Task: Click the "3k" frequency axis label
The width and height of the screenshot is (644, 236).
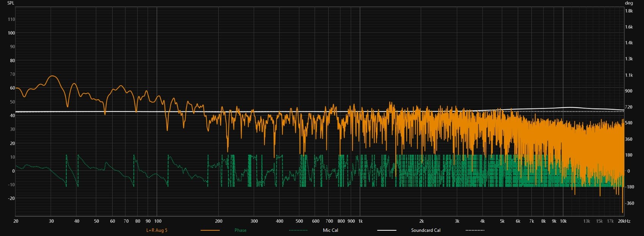Action: [x=457, y=221]
